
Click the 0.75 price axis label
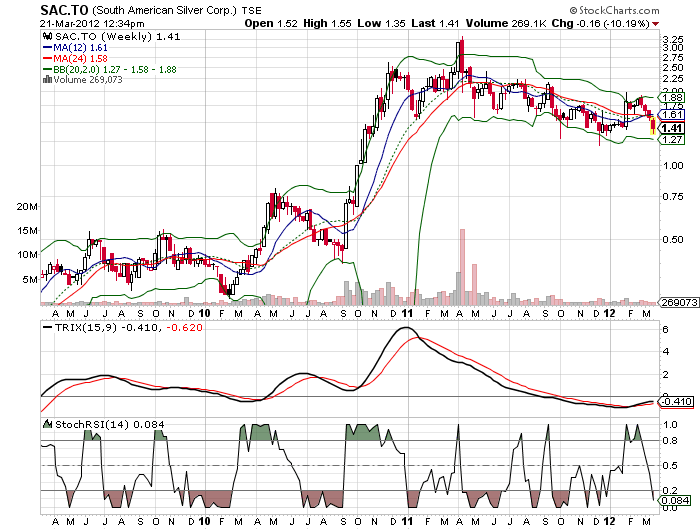[673, 196]
